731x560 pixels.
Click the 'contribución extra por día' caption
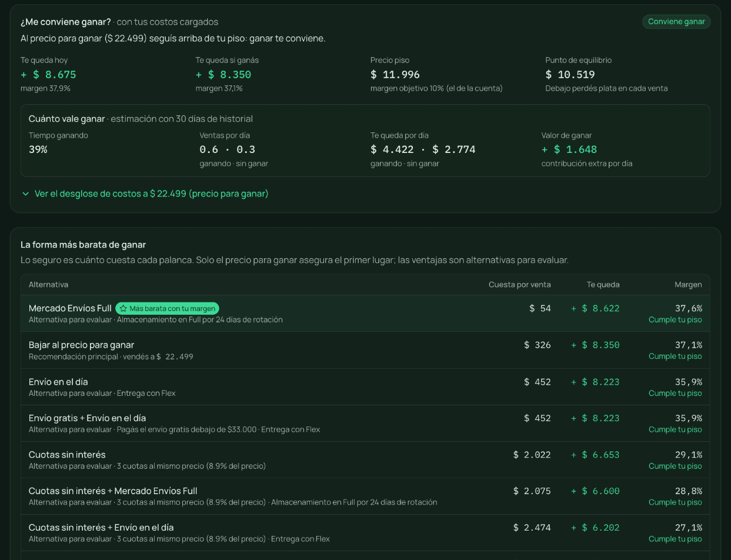tap(587, 164)
